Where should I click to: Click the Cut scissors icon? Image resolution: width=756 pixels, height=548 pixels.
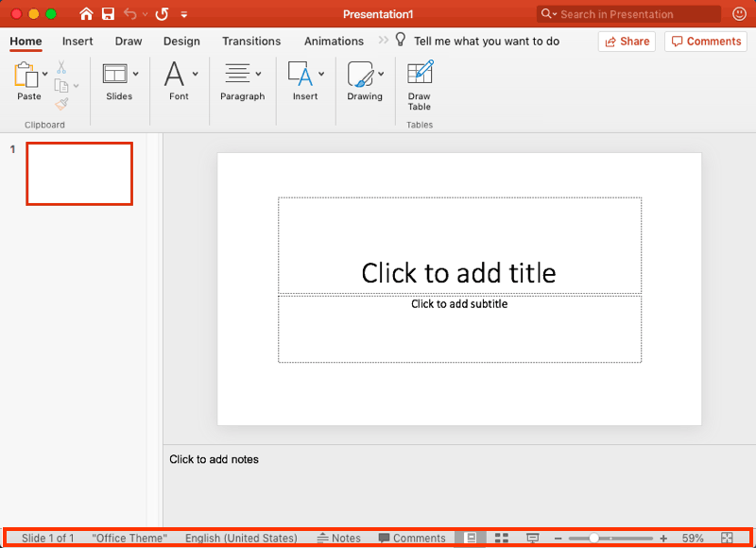coord(61,68)
